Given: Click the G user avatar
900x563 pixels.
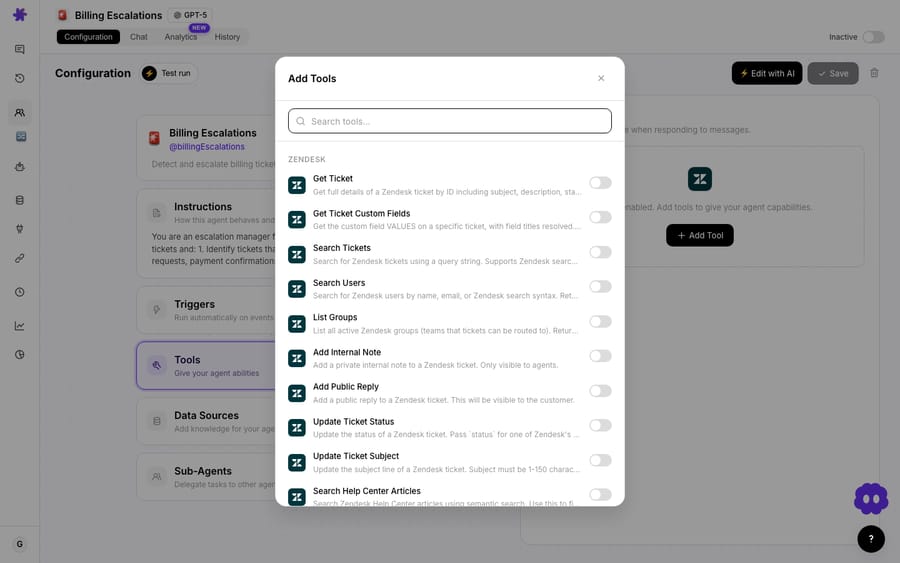Looking at the screenshot, I should pos(20,544).
